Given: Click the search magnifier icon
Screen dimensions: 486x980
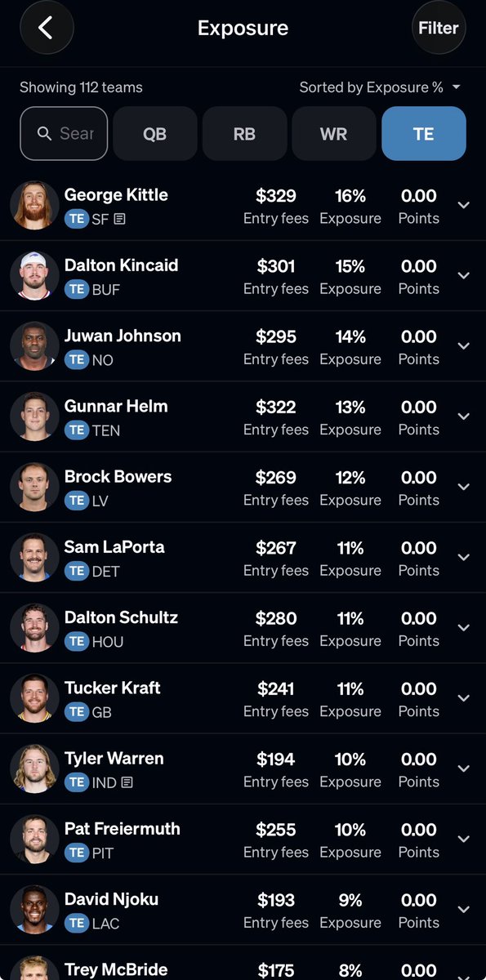Looking at the screenshot, I should (x=44, y=133).
